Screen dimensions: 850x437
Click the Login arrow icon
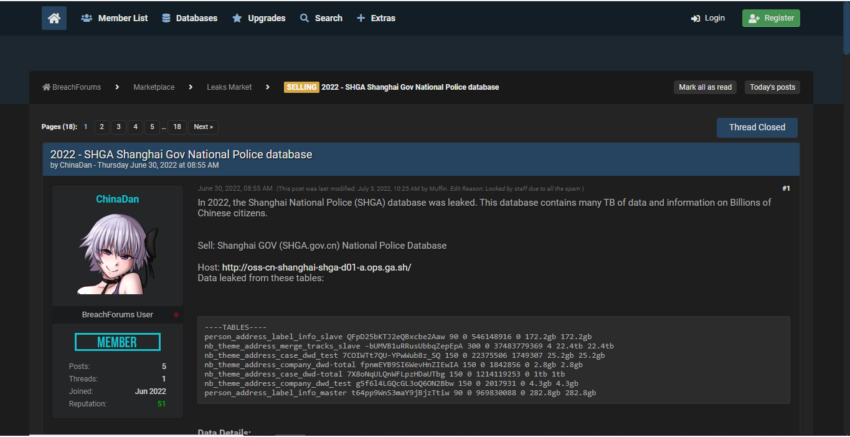pyautogui.click(x=696, y=18)
